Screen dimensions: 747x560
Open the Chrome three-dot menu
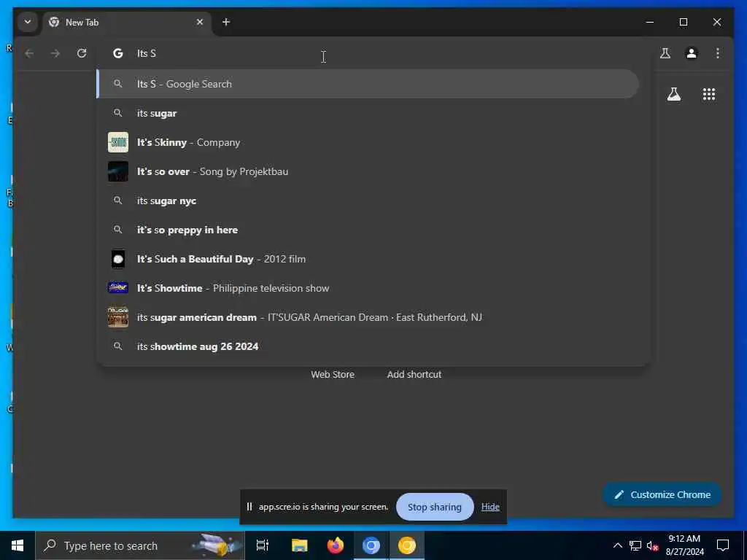[718, 53]
